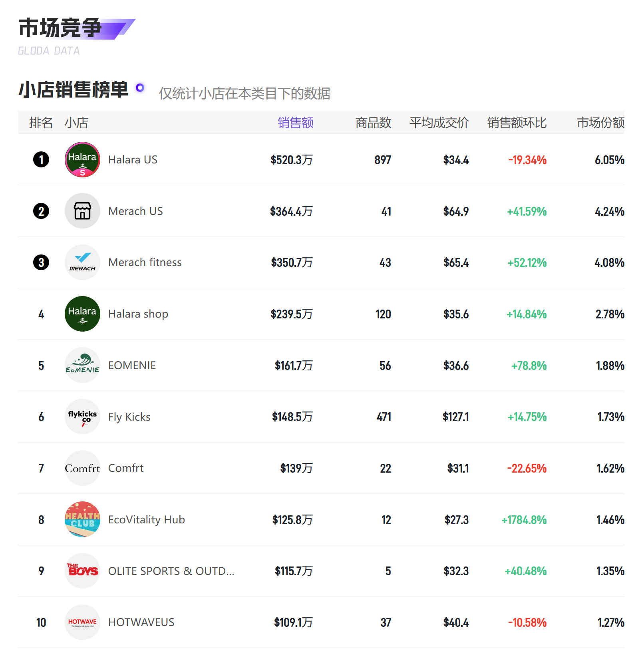The width and height of the screenshot is (644, 652).
Task: Click the rank 2 badge
Action: [41, 211]
